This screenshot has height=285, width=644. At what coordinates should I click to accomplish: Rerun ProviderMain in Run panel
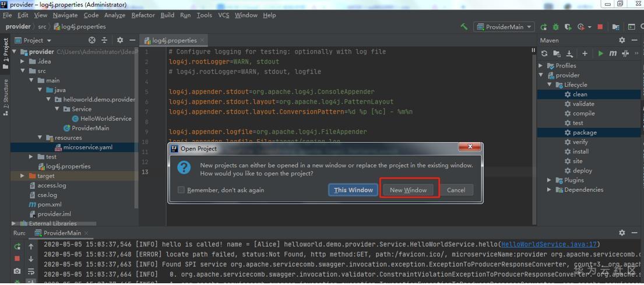[x=17, y=247]
